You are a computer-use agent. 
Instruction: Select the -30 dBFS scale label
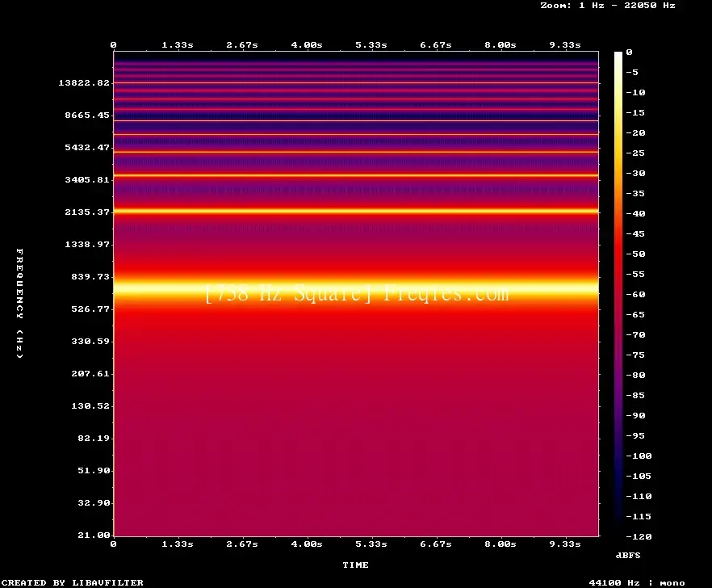click(635, 173)
